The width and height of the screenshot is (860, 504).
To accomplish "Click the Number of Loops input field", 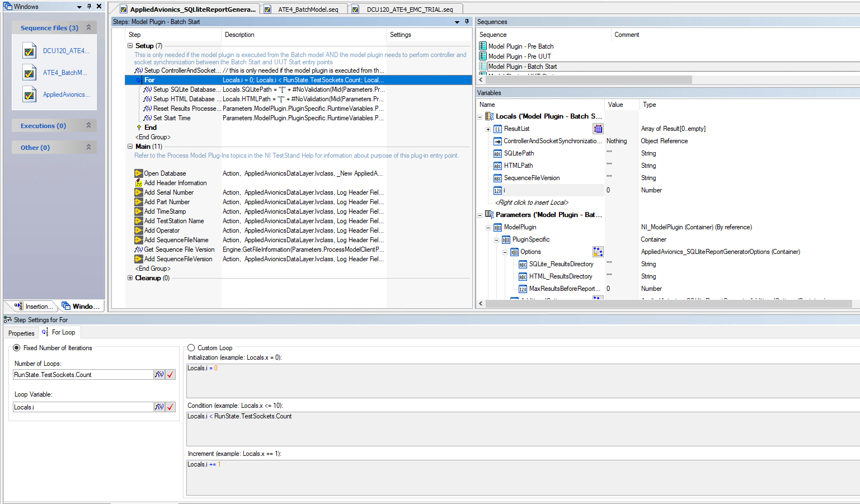I will point(83,375).
